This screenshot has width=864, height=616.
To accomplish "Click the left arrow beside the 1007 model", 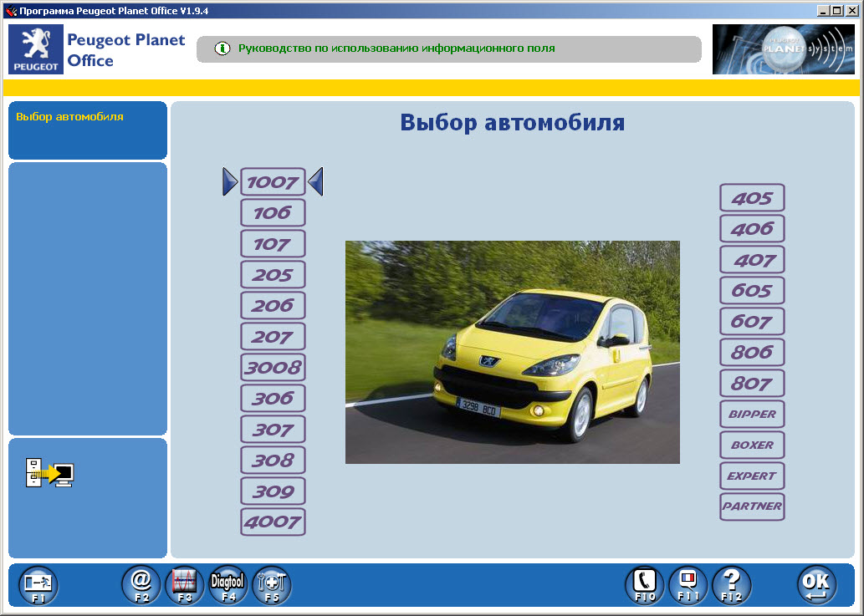I will (x=230, y=181).
